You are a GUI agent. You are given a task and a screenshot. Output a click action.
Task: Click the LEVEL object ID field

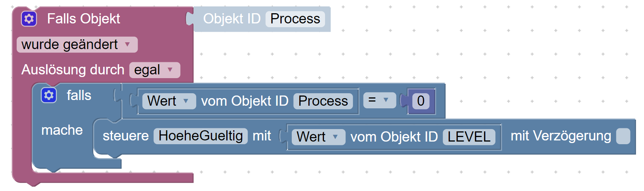pyautogui.click(x=469, y=137)
